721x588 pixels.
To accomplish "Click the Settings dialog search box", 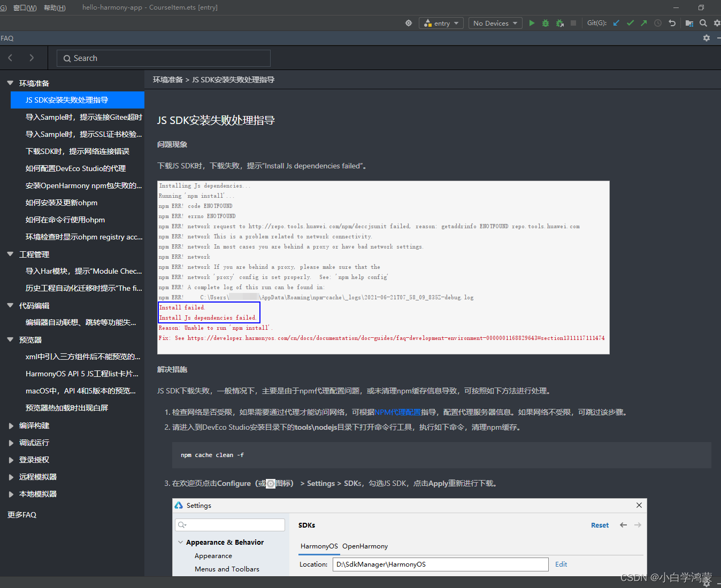I will 230,525.
